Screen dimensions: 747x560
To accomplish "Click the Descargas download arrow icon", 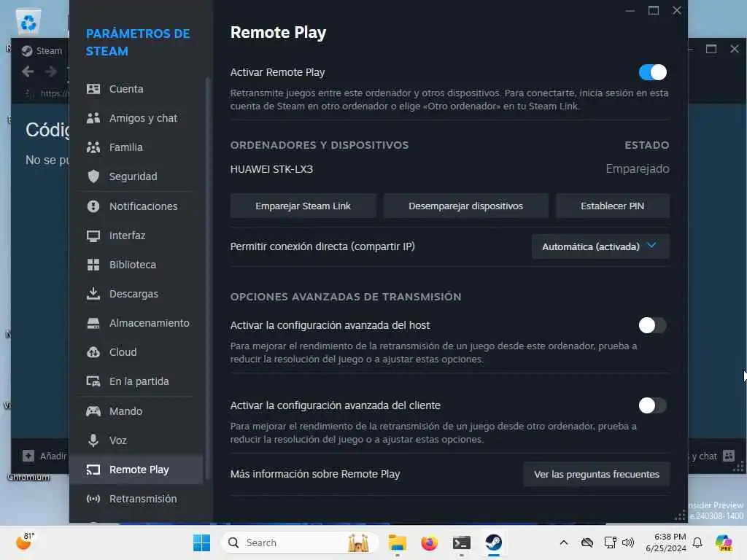I will click(x=93, y=294).
